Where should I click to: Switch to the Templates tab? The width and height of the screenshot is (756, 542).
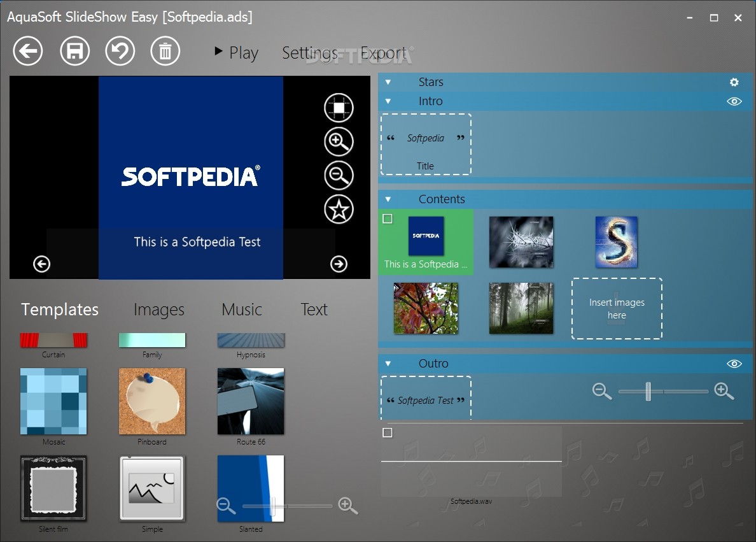coord(60,310)
